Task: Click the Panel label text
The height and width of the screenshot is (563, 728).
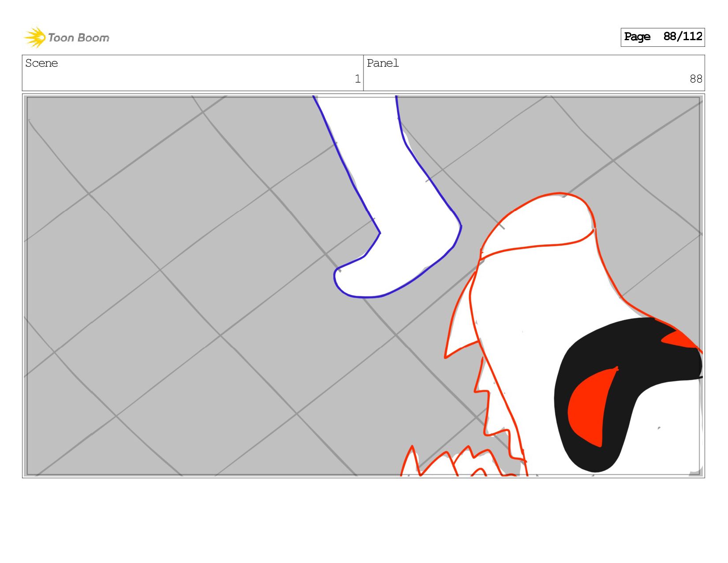Action: [x=383, y=64]
